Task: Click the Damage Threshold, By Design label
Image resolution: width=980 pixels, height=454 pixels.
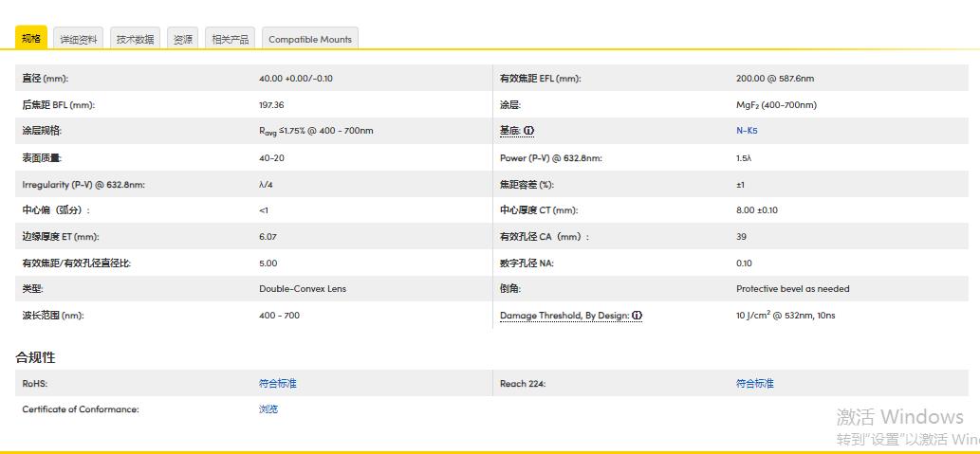Action: (564, 316)
